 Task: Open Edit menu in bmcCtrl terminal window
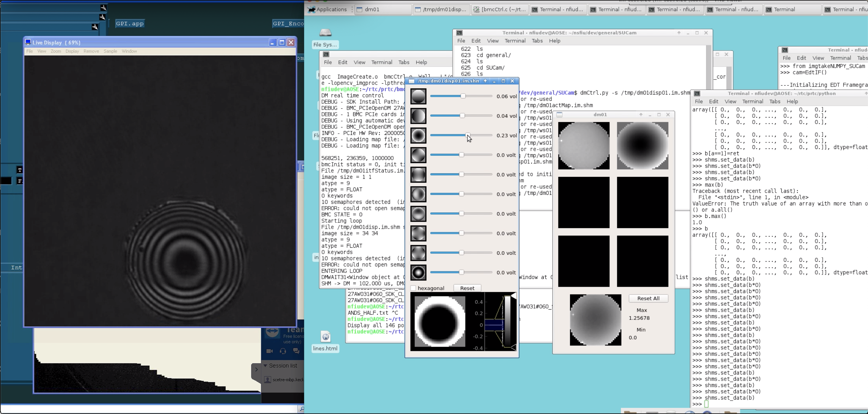[343, 62]
